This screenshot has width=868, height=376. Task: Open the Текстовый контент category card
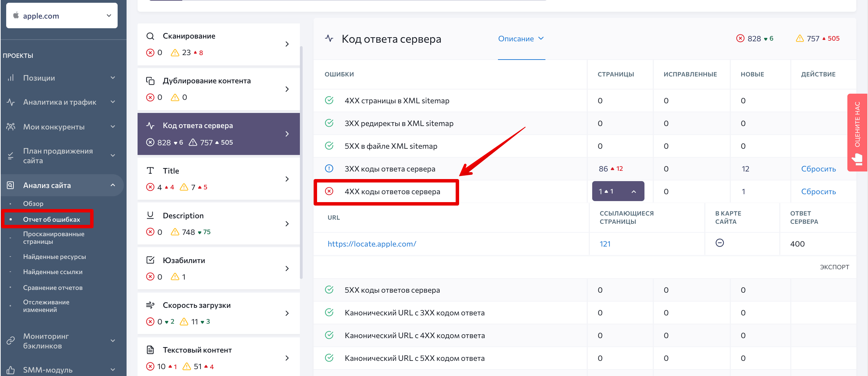click(x=219, y=357)
